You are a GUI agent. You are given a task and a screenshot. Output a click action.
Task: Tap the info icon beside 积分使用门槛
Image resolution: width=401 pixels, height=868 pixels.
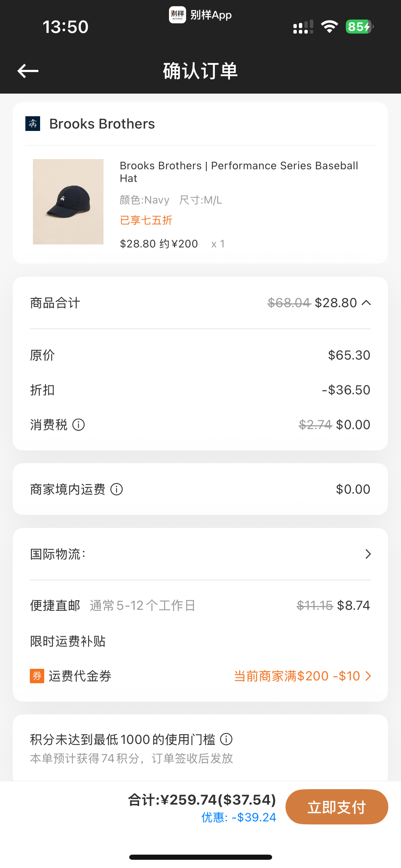point(226,739)
